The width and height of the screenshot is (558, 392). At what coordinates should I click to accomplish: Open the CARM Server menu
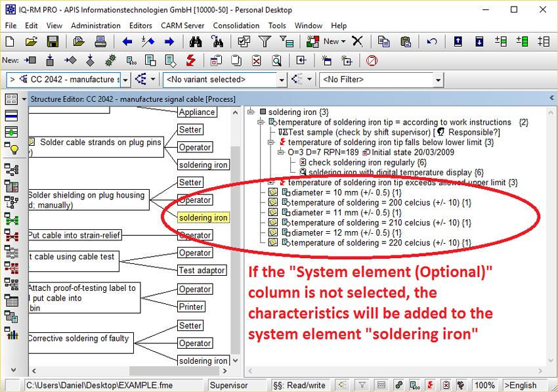pyautogui.click(x=182, y=26)
